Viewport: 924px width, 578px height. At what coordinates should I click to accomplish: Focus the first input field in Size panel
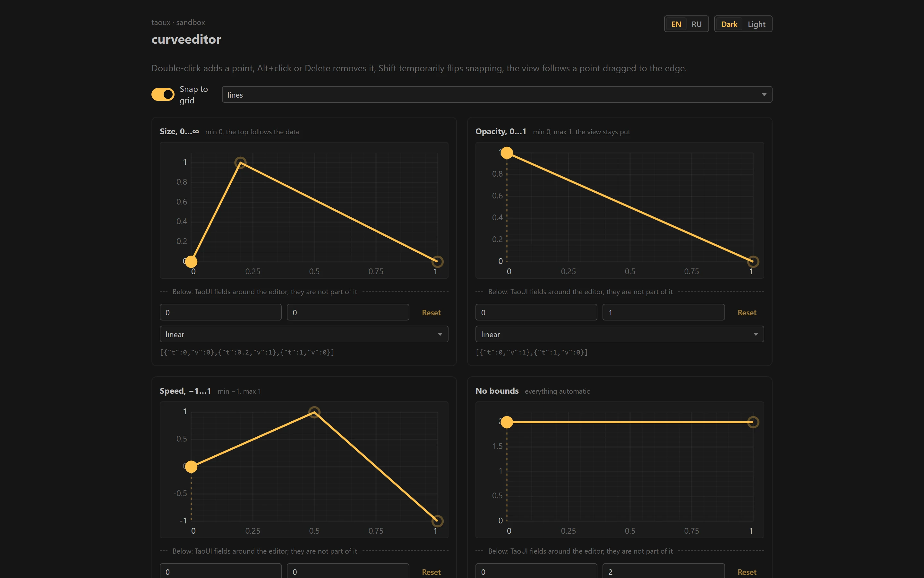pyautogui.click(x=221, y=312)
